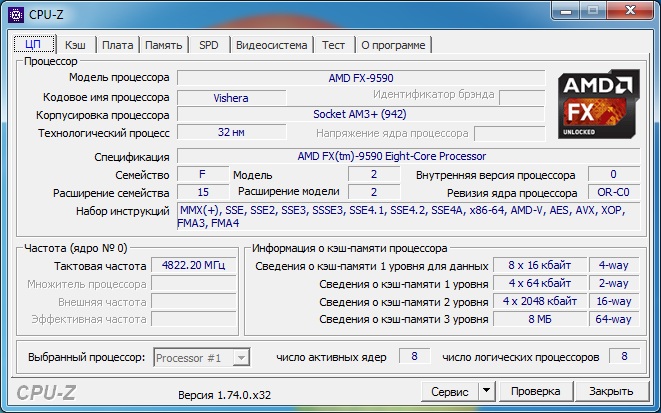This screenshot has width=661, height=413.
Task: Click the CPU-Z app icon in title bar
Action: click(x=16, y=15)
